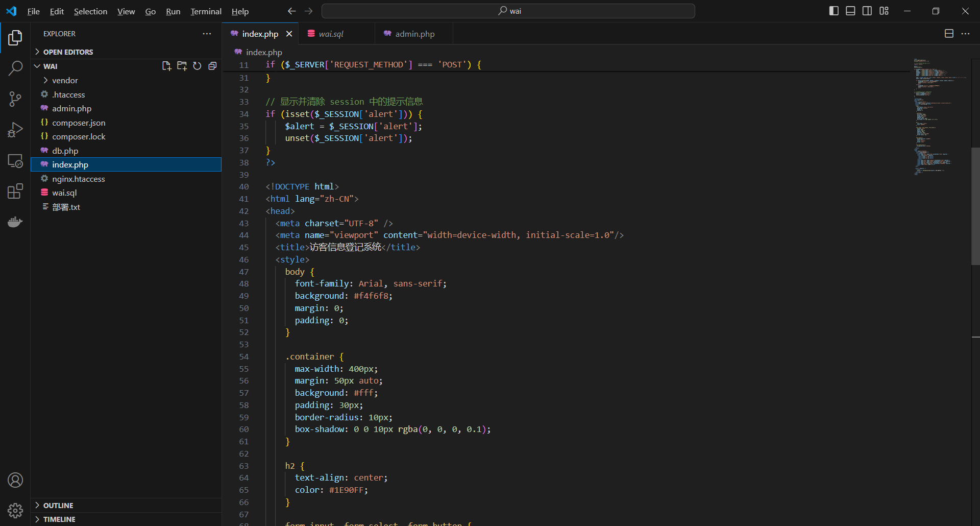Open editor more actions menu
The image size is (980, 526).
tap(965, 34)
